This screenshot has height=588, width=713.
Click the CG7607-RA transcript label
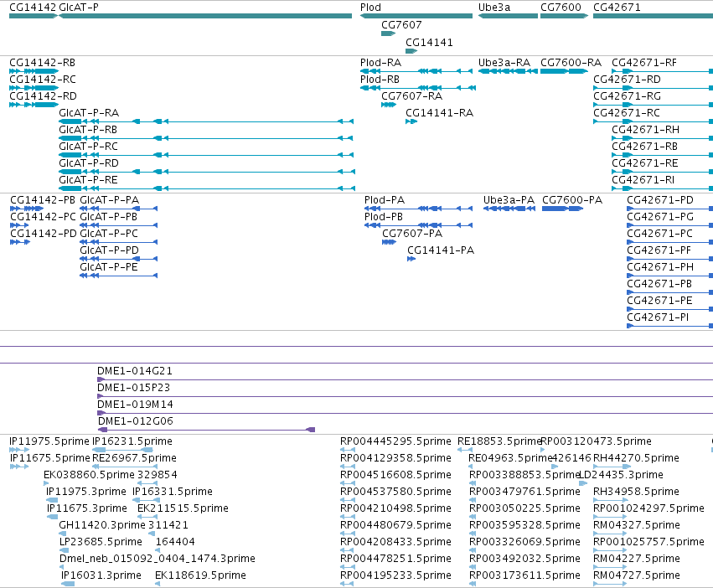(411, 96)
